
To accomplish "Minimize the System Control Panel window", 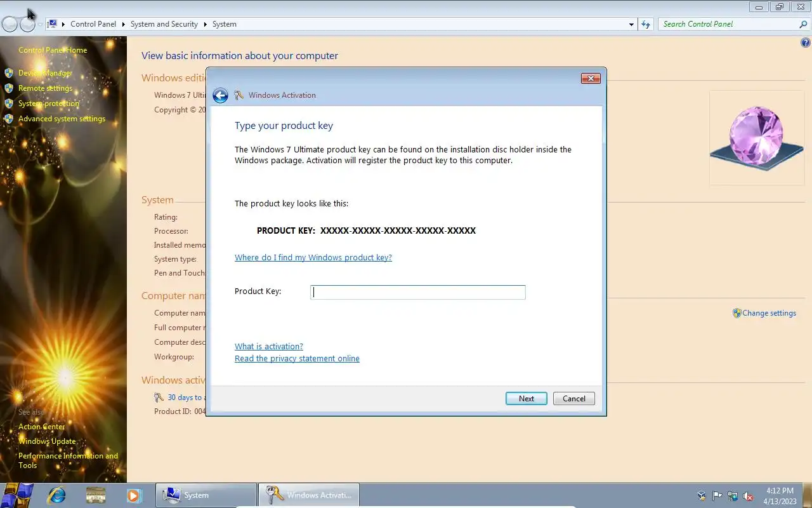I will tap(759, 7).
